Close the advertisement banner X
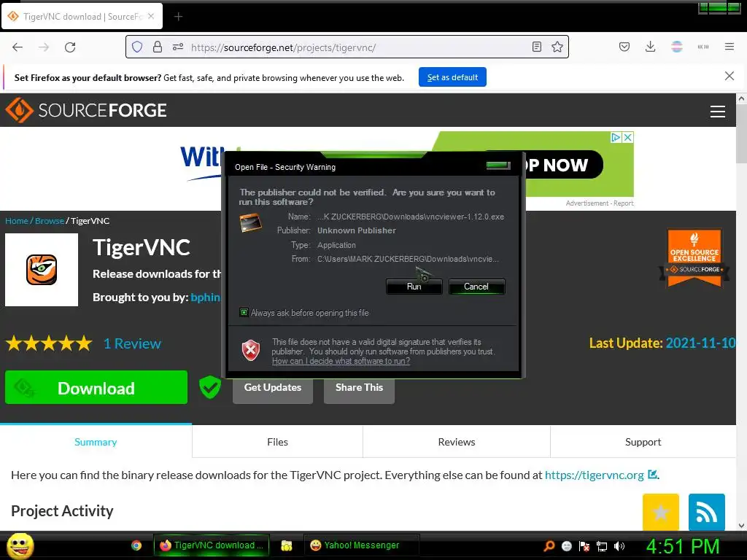747x560 pixels. point(628,137)
